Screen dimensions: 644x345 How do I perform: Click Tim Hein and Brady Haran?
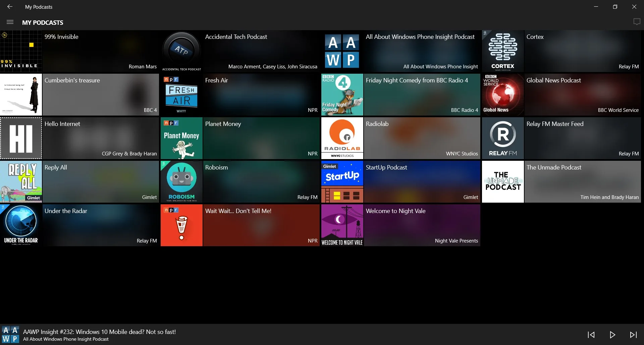609,197
